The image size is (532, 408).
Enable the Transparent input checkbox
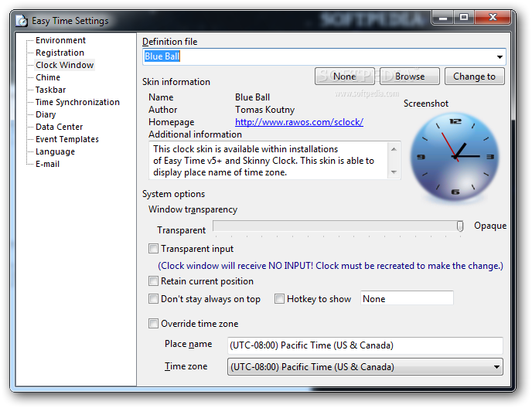click(x=153, y=249)
